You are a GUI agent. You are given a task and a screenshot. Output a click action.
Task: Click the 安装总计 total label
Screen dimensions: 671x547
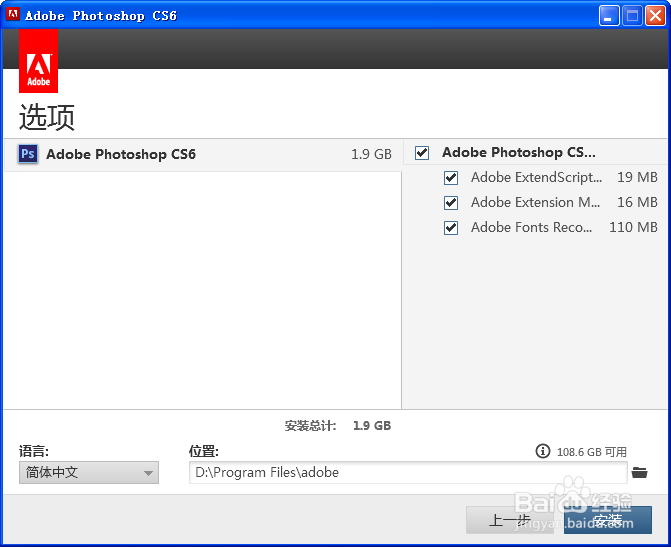(x=311, y=426)
